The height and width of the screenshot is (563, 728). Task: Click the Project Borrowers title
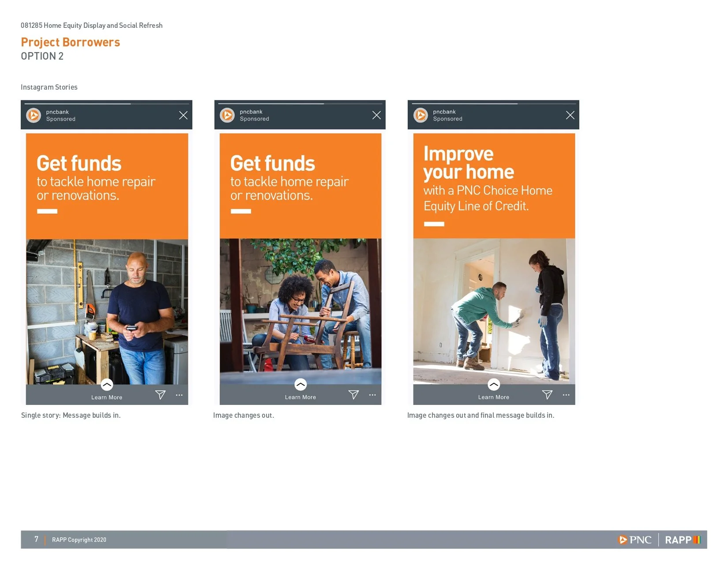tap(71, 42)
